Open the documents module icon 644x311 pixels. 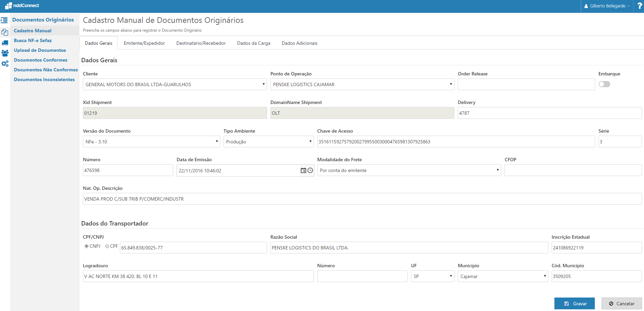(x=5, y=32)
